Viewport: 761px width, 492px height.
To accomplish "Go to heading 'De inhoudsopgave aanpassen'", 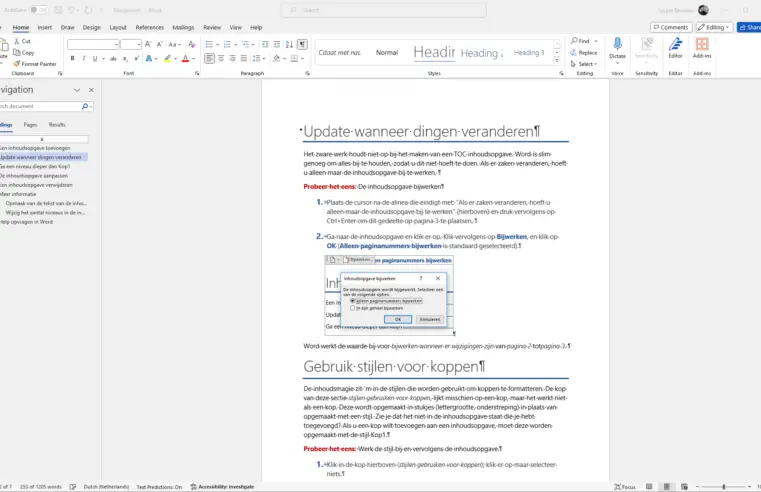I will tap(34, 176).
